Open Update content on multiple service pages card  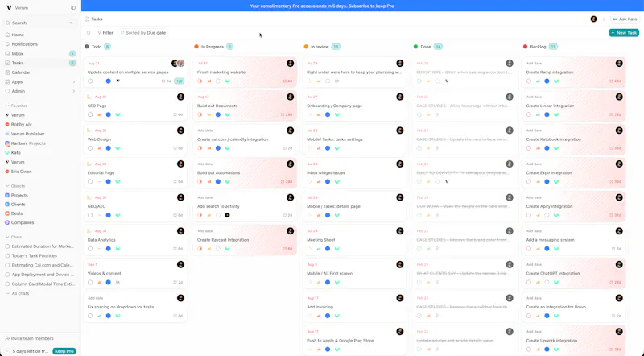tap(135, 72)
